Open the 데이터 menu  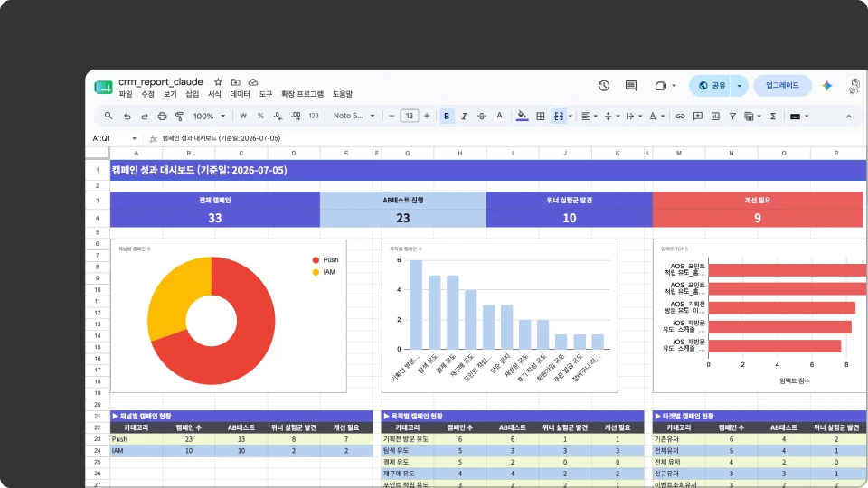(241, 94)
